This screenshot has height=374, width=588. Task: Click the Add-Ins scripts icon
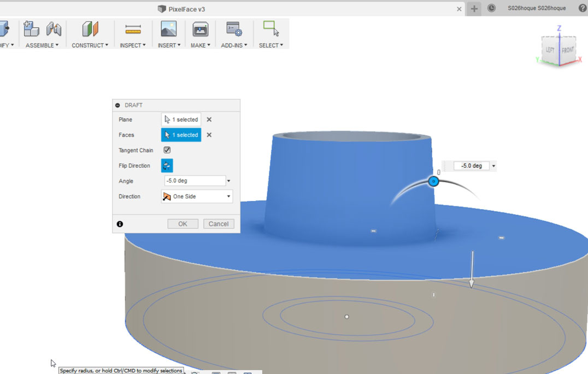[x=234, y=29]
